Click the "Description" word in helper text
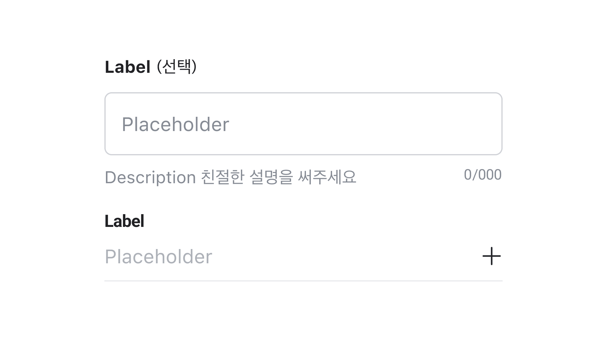607x364 pixels. (150, 177)
